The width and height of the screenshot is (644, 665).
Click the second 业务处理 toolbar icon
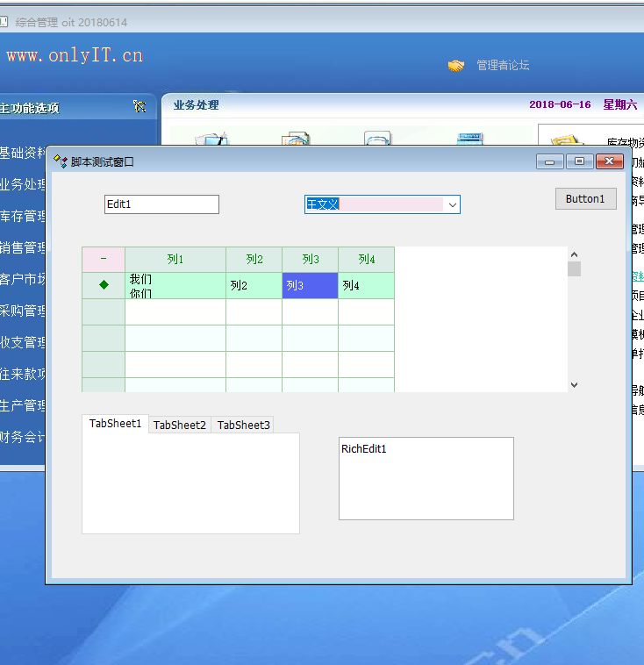coord(295,139)
